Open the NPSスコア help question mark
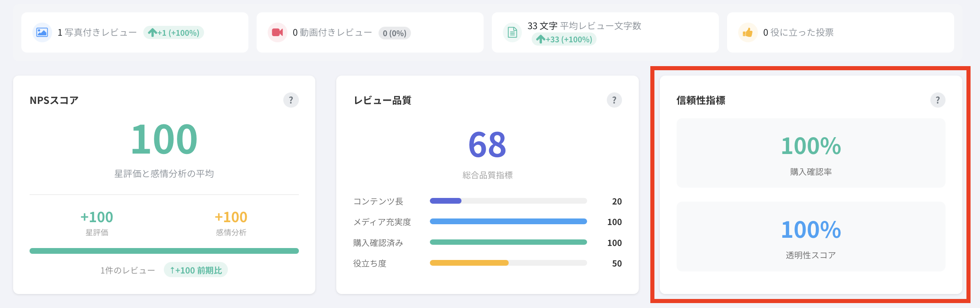 [x=291, y=100]
